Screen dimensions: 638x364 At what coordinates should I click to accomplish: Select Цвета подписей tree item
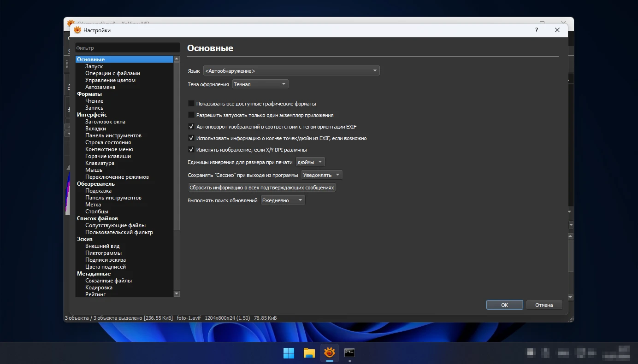pyautogui.click(x=106, y=267)
